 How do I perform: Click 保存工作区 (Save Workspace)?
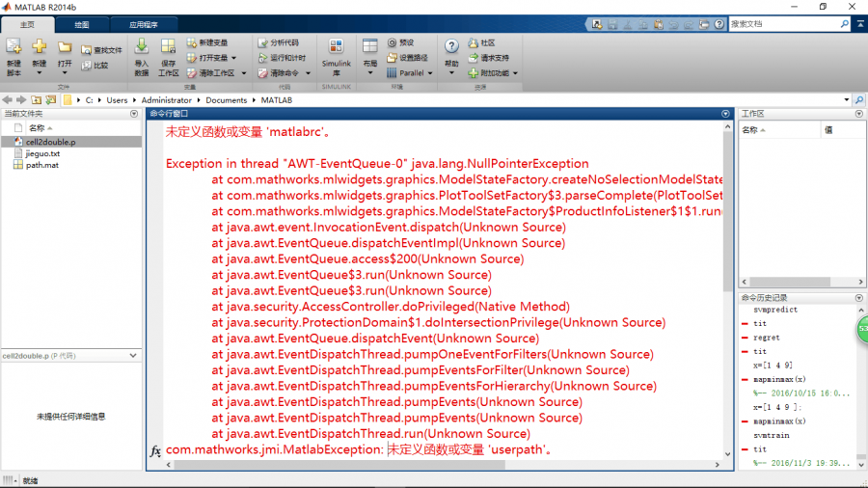pyautogui.click(x=168, y=57)
